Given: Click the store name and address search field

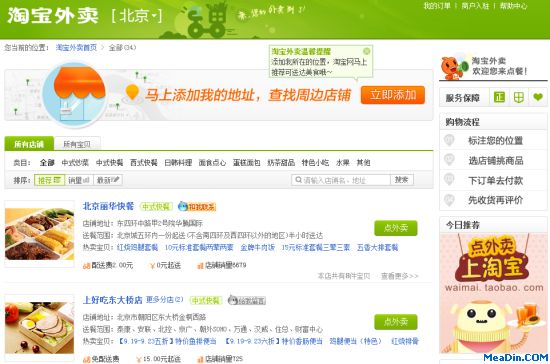Looking at the screenshot, I should point(341,180).
